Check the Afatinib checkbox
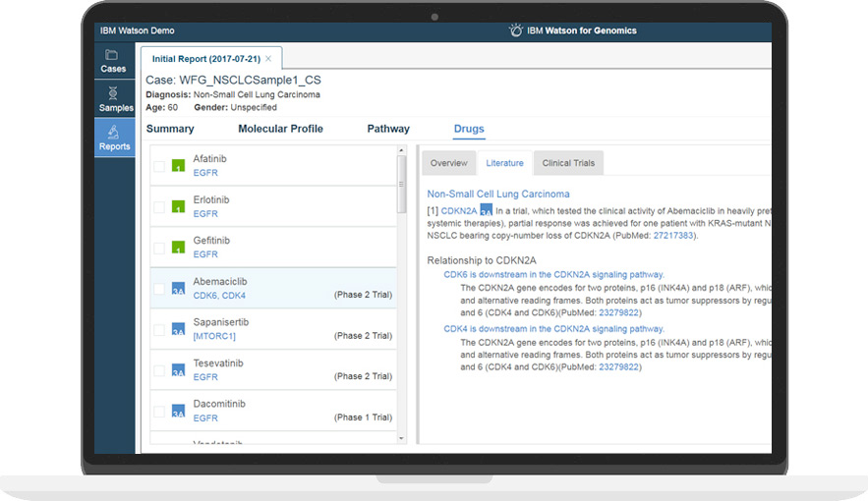 pos(159,166)
